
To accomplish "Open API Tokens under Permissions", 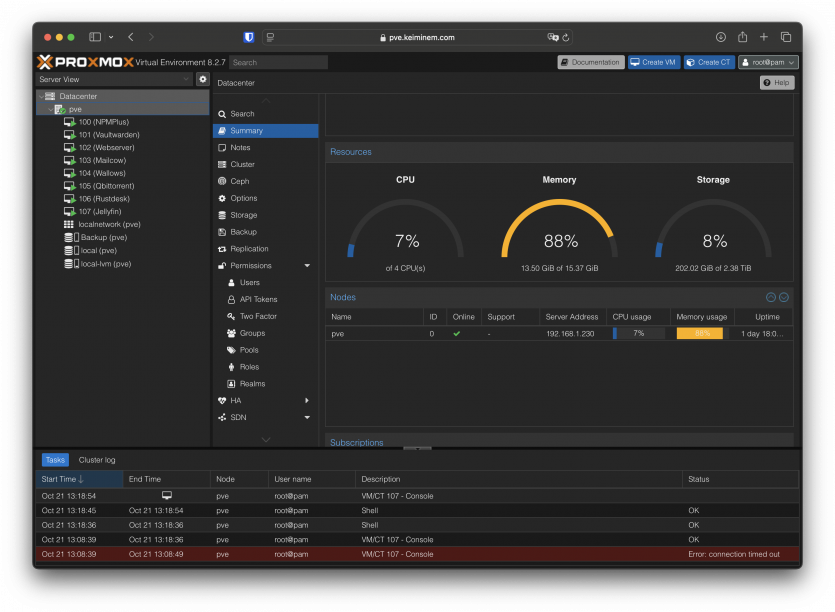I will [x=258, y=299].
